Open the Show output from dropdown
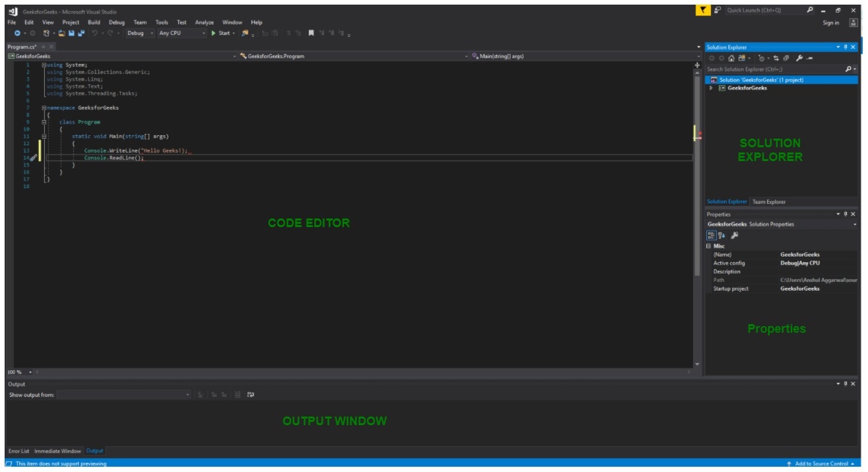The image size is (868, 472). pyautogui.click(x=123, y=395)
